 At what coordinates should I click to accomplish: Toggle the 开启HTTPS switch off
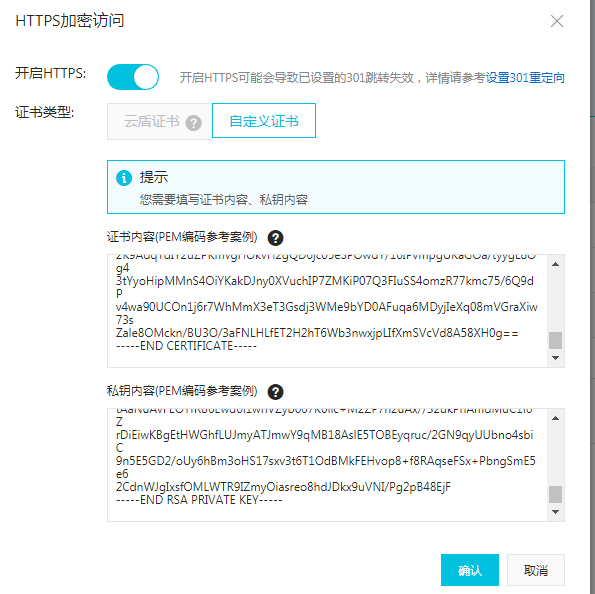[133, 77]
